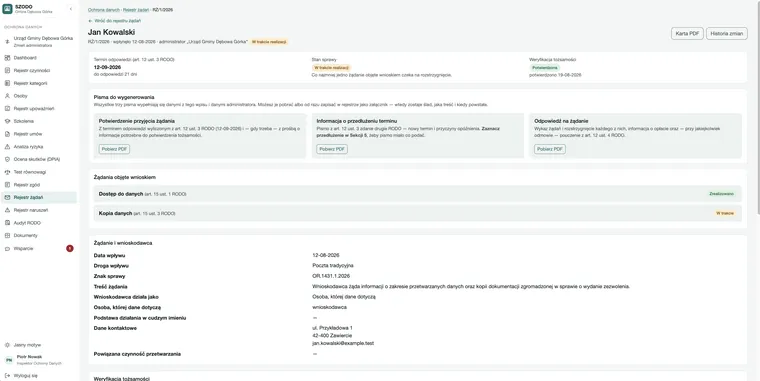This screenshot has width=760, height=381.
Task: Click the Rejestr zgód icon
Action: [x=7, y=185]
